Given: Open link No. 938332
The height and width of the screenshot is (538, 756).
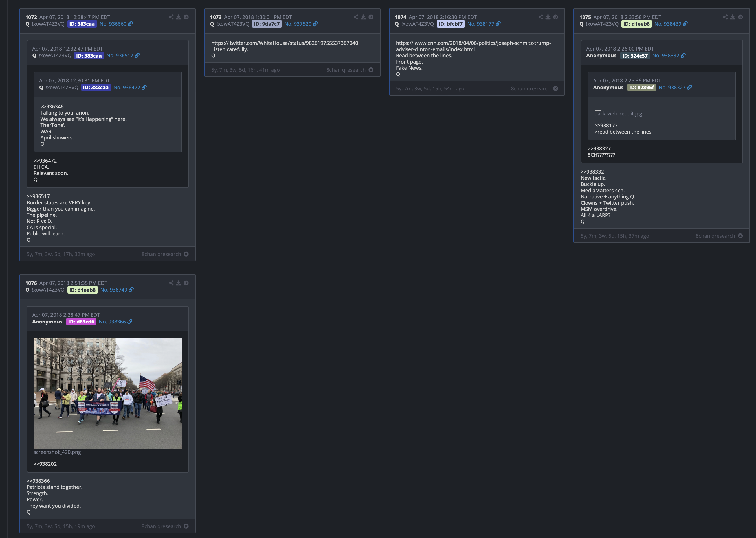Looking at the screenshot, I should pos(669,56).
